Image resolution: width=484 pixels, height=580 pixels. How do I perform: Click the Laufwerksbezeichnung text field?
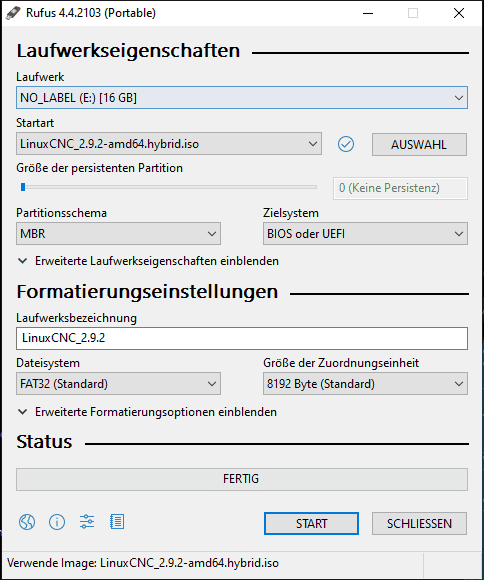(x=242, y=338)
